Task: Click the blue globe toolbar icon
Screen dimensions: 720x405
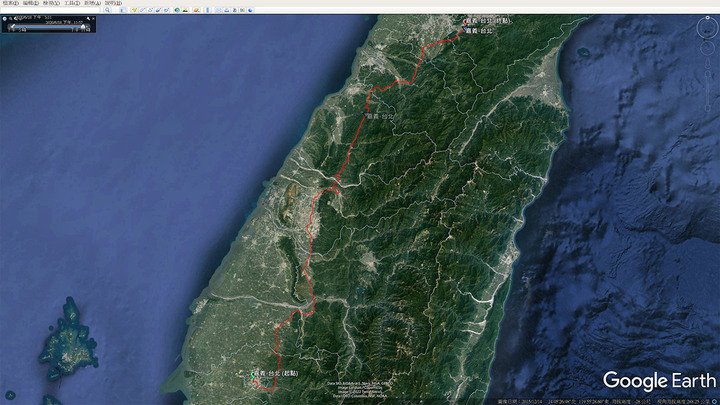Action: click(250, 10)
